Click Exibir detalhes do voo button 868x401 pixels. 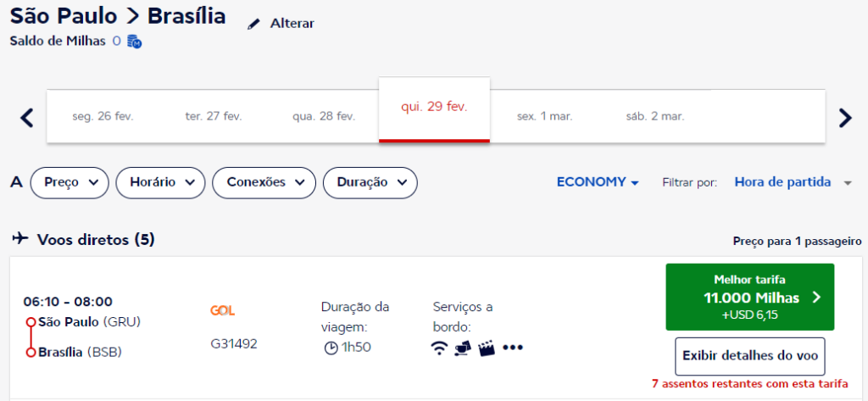tap(750, 356)
